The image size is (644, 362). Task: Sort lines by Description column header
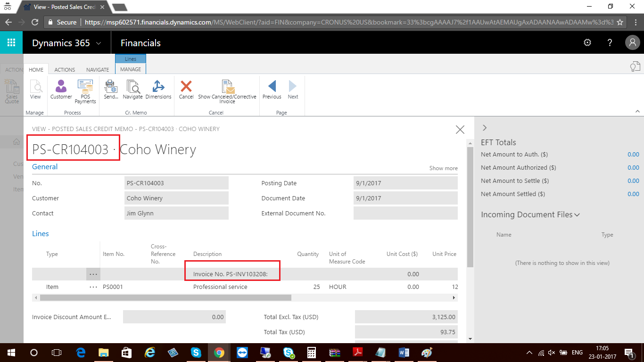[x=207, y=254]
